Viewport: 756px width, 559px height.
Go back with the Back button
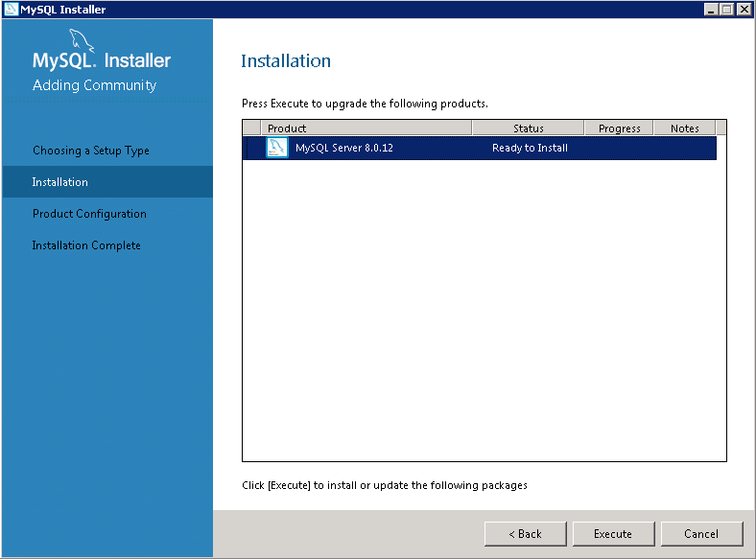pyautogui.click(x=525, y=534)
